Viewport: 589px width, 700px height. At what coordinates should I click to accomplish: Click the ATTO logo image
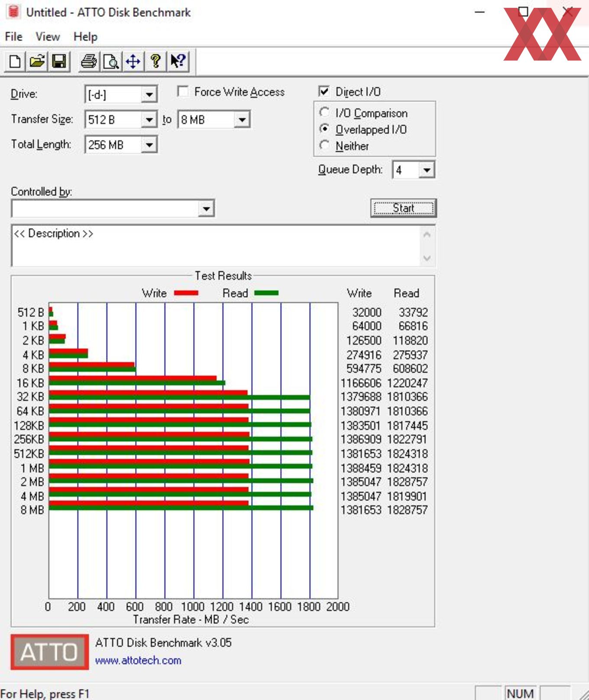click(50, 652)
